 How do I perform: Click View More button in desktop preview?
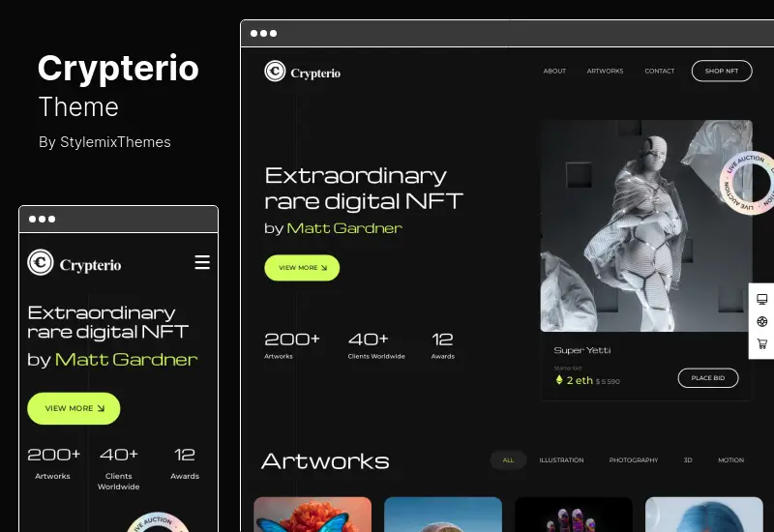[x=302, y=268]
